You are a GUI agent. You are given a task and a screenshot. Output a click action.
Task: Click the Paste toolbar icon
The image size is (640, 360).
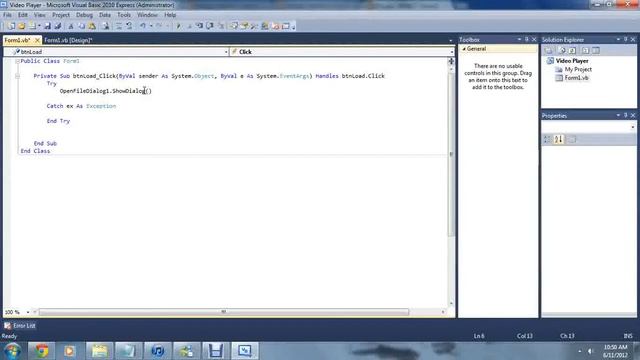[92, 26]
